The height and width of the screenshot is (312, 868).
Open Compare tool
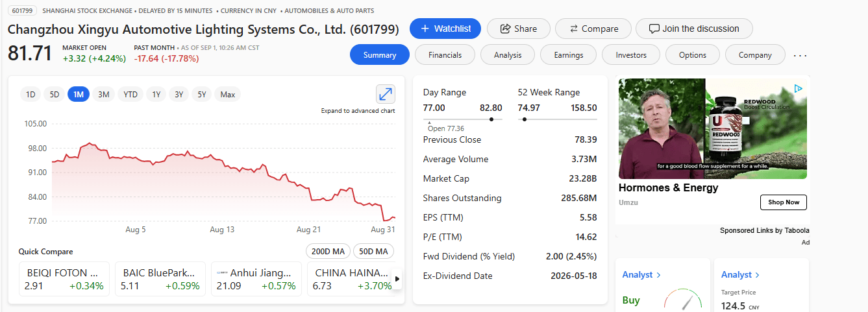(593, 29)
